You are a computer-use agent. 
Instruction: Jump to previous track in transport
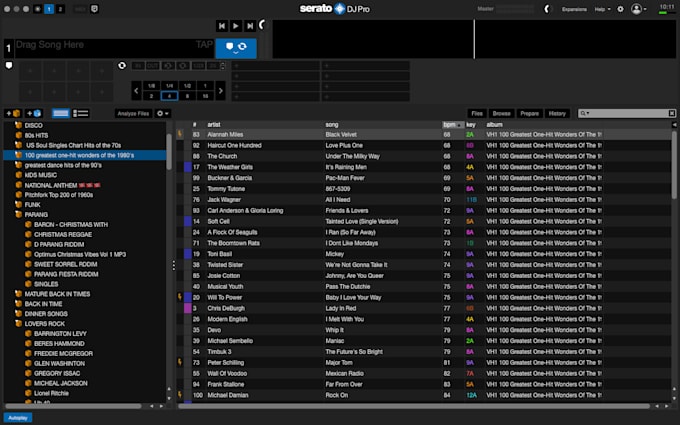coord(222,26)
